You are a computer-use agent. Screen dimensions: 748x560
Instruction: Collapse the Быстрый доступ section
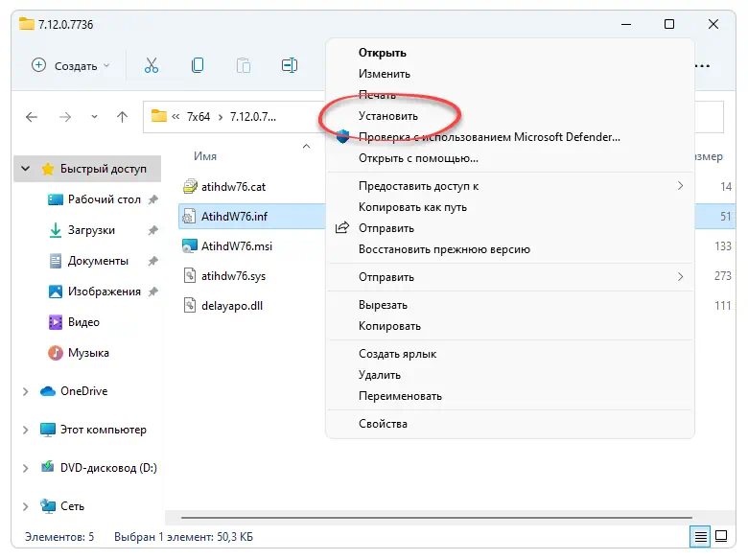[26, 169]
